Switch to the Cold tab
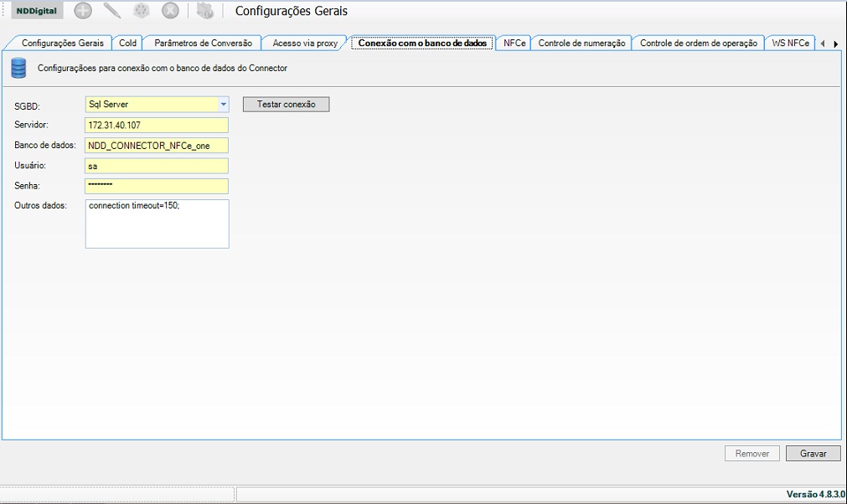The width and height of the screenshot is (847, 504). click(127, 43)
